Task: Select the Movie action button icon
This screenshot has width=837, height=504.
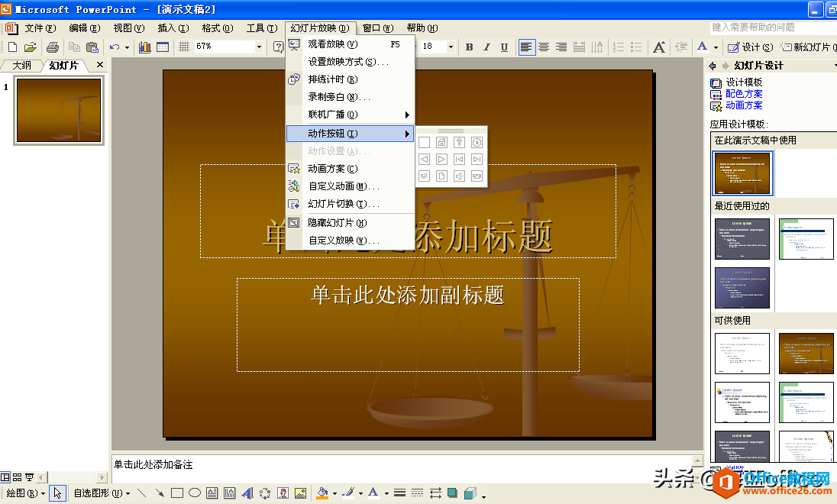Action: click(x=477, y=176)
